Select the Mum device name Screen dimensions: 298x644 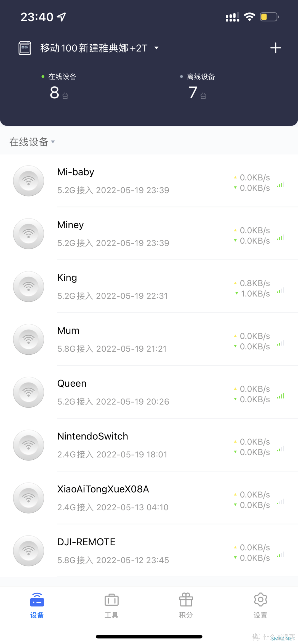68,331
